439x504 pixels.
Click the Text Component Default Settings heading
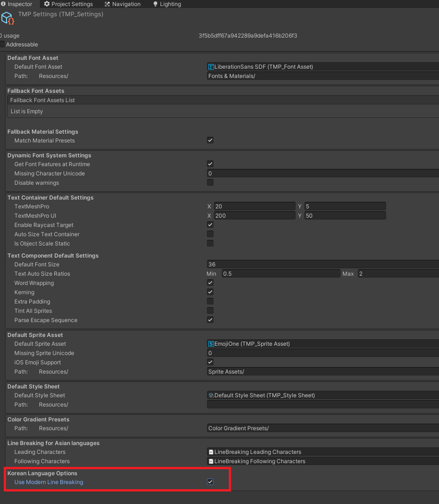[53, 256]
